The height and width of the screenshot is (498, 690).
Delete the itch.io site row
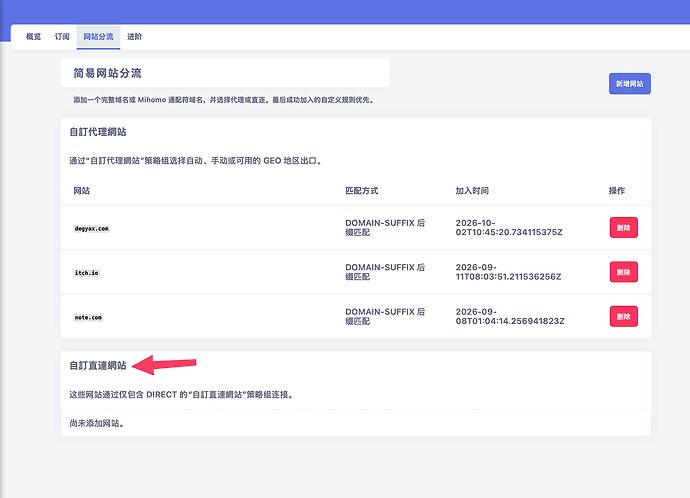tap(624, 272)
